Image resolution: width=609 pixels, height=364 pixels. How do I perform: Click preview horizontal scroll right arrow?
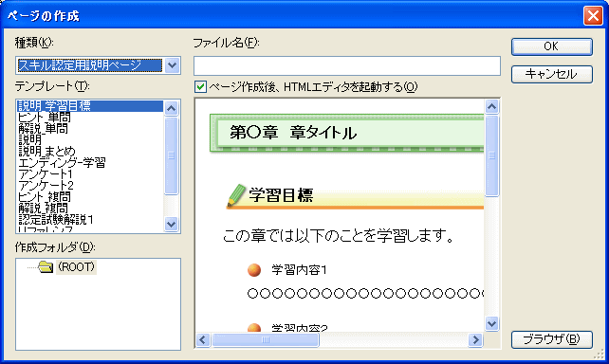(x=475, y=340)
